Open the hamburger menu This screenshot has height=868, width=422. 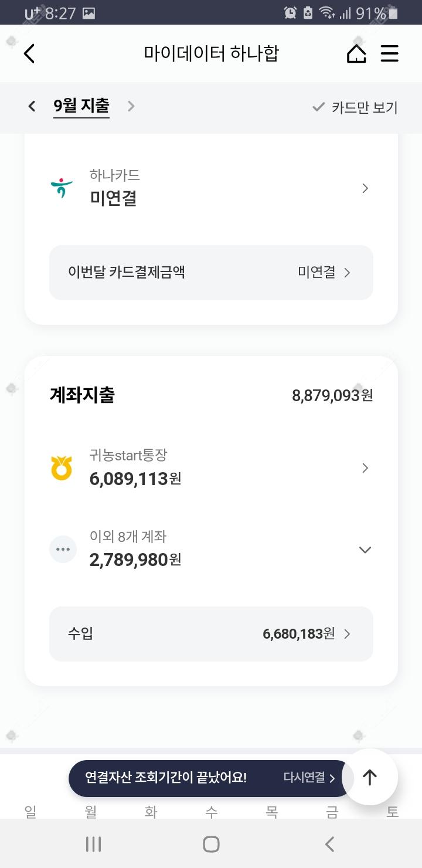click(390, 53)
